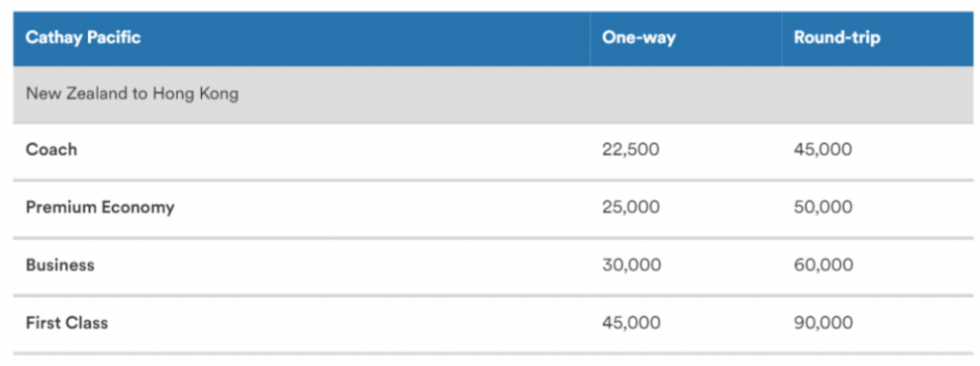This screenshot has height=366, width=980.
Task: Select the Coach row label
Action: pos(52,149)
